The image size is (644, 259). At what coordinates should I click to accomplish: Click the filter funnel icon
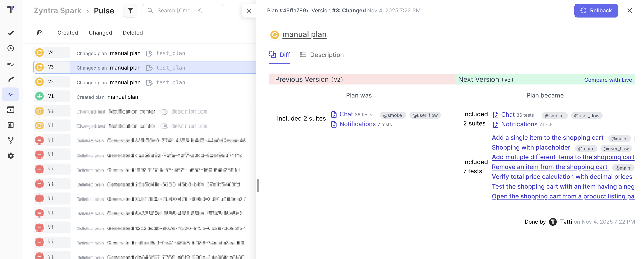[130, 10]
